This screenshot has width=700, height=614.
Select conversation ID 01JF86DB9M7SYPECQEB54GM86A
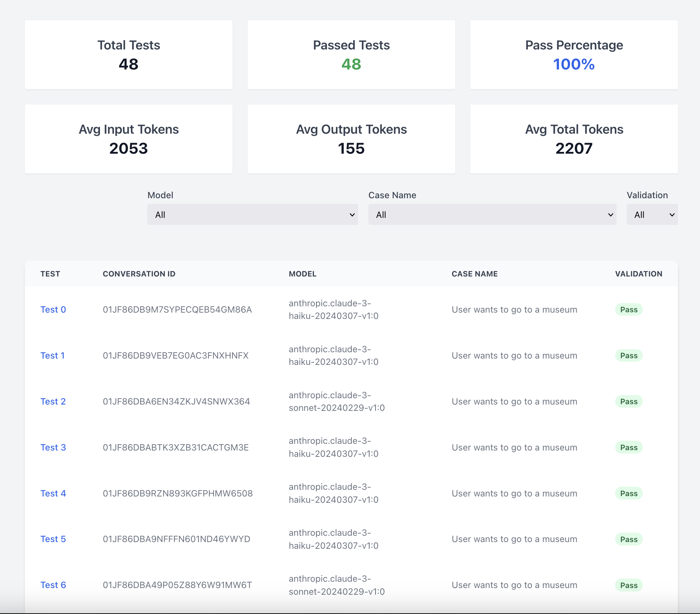pyautogui.click(x=177, y=309)
